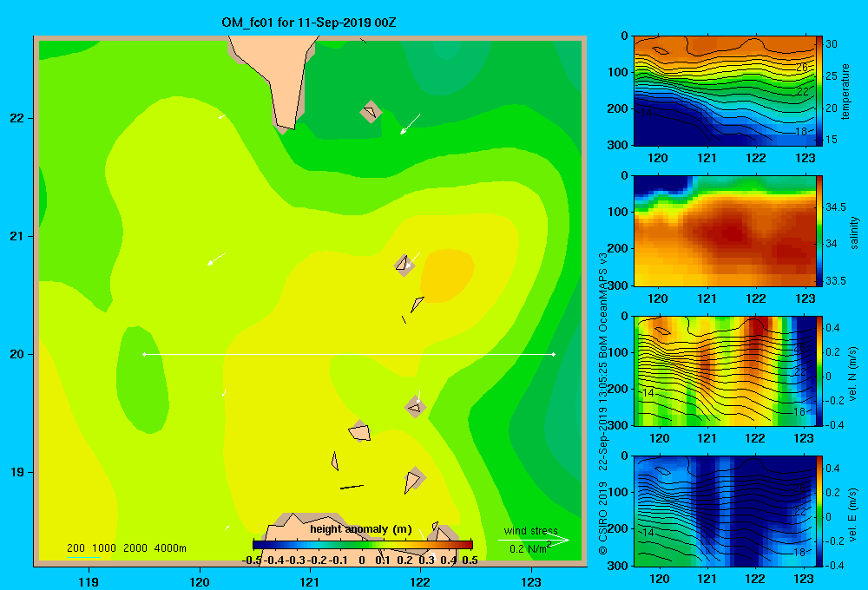Click the '15' tick on temperature color bar
This screenshot has height=590, width=868.
pyautogui.click(x=832, y=140)
